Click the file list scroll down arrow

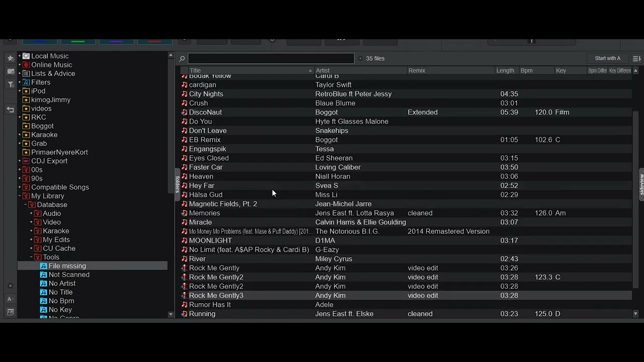tap(635, 314)
